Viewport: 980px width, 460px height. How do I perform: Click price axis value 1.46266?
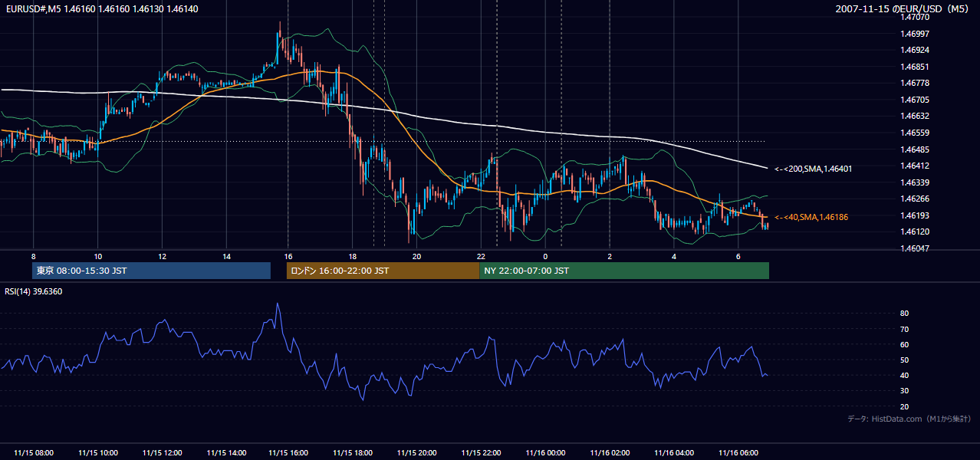914,199
